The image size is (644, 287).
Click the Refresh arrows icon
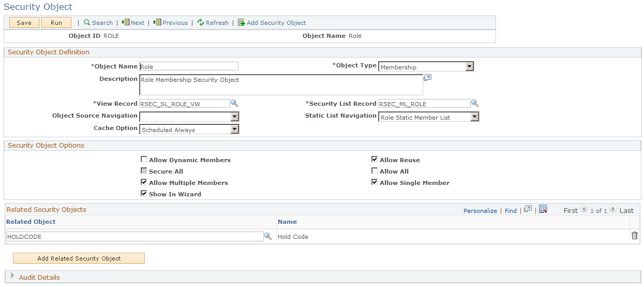tap(200, 23)
